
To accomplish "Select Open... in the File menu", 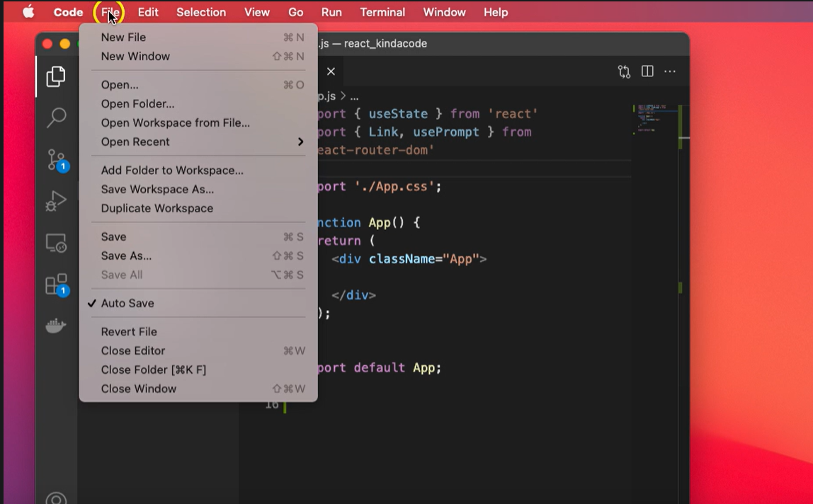I will [198, 84].
